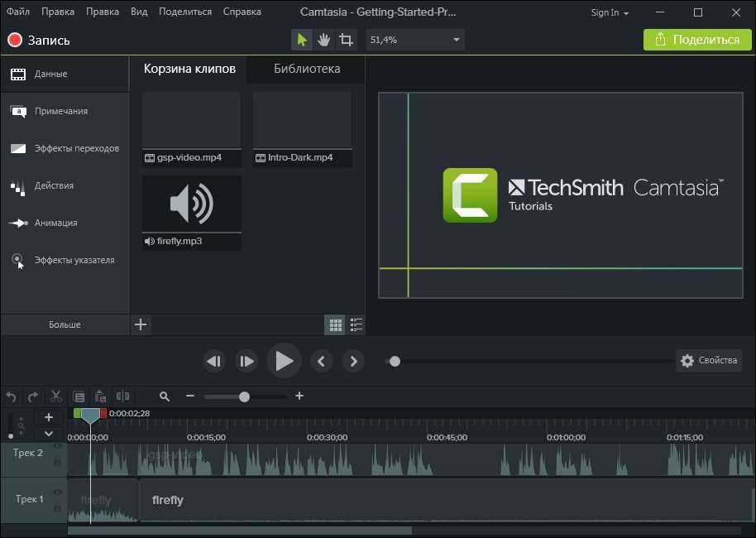
Task: Click the scissors cut icon
Action: (x=56, y=396)
